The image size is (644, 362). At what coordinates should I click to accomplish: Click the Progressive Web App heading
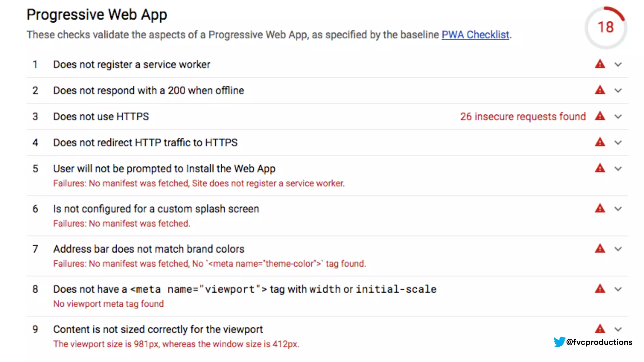point(97,14)
